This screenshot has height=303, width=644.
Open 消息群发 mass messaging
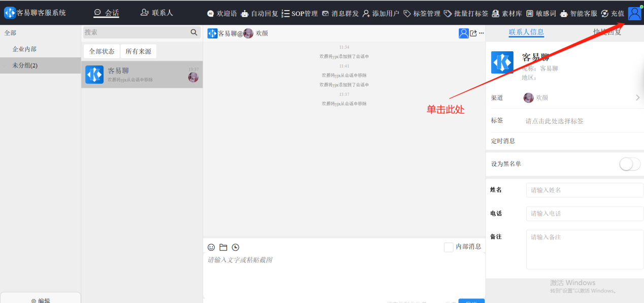[x=340, y=14]
